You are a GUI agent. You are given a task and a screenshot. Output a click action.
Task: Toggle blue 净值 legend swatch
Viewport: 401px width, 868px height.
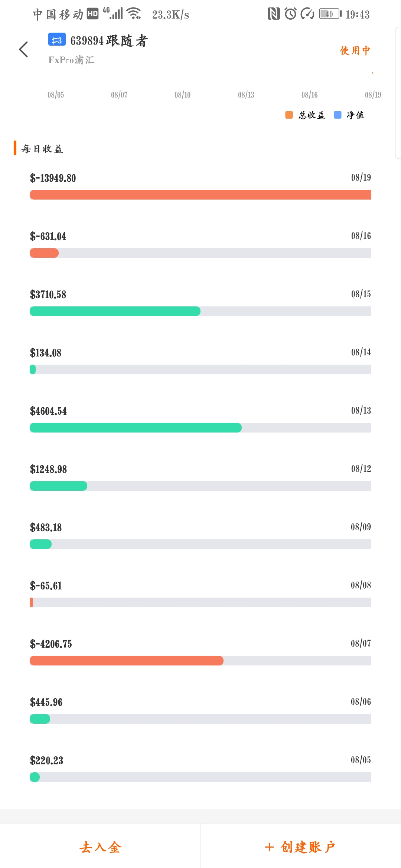point(338,115)
